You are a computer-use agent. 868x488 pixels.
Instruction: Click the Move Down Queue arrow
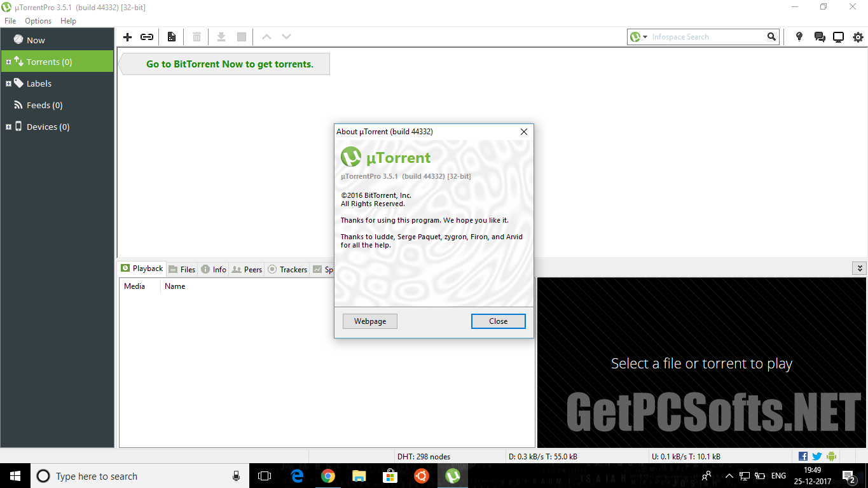287,37
